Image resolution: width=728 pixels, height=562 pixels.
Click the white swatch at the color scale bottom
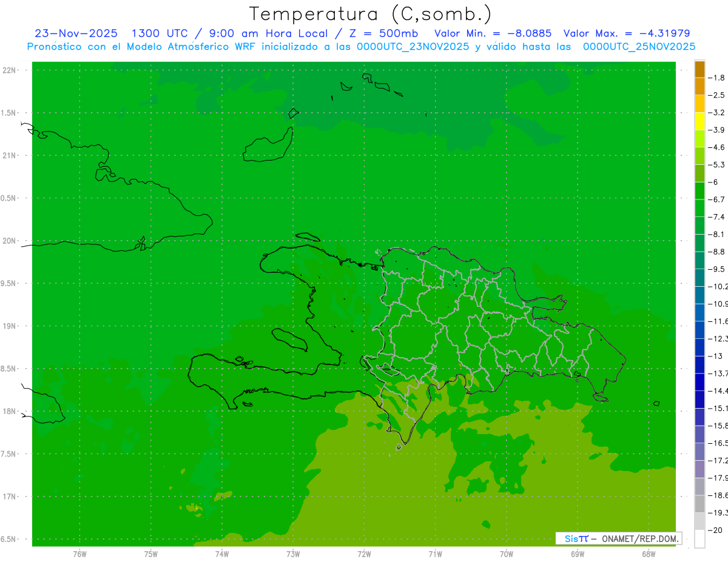point(699,539)
